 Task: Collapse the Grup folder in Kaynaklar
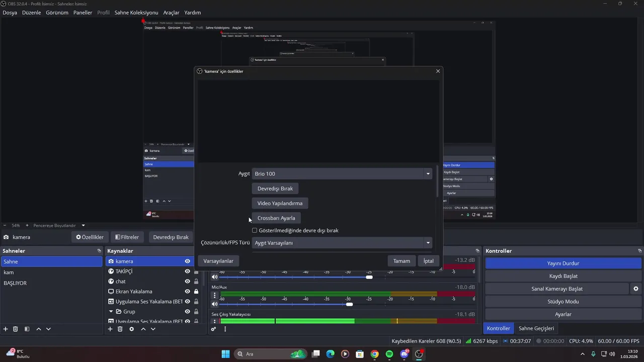click(x=111, y=311)
